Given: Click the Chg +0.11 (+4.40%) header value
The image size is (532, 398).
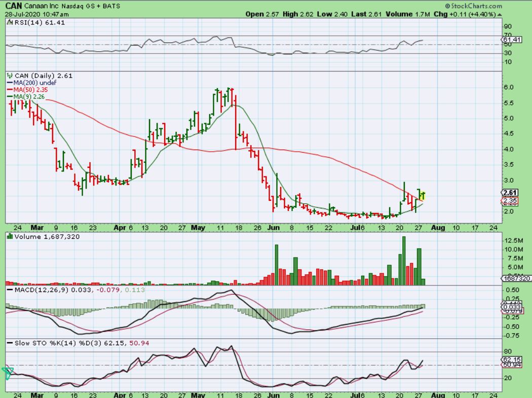Looking at the screenshot, I should pos(468,14).
